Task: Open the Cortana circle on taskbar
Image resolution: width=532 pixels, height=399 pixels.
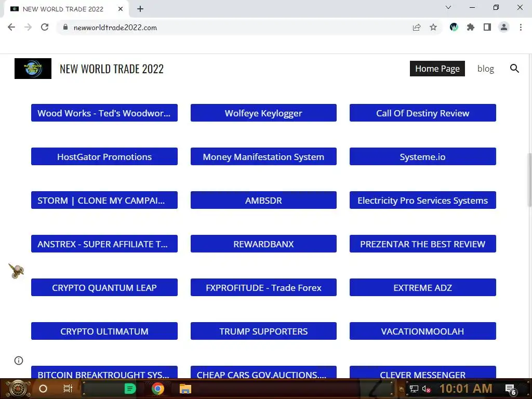Action: pos(43,389)
